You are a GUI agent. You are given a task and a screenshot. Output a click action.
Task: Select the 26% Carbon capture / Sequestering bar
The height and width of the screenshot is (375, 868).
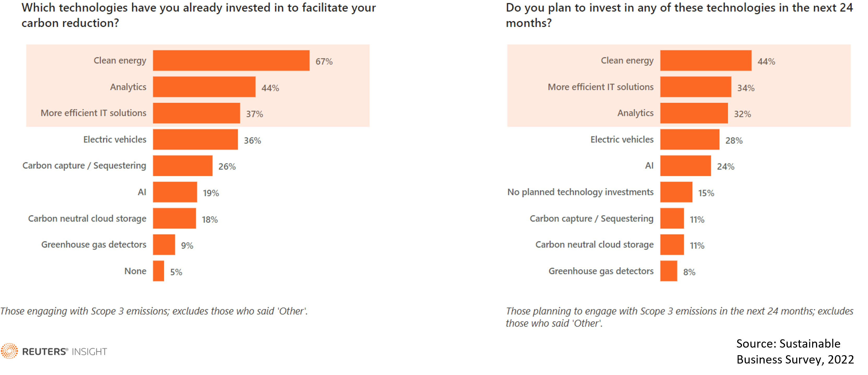tap(183, 166)
